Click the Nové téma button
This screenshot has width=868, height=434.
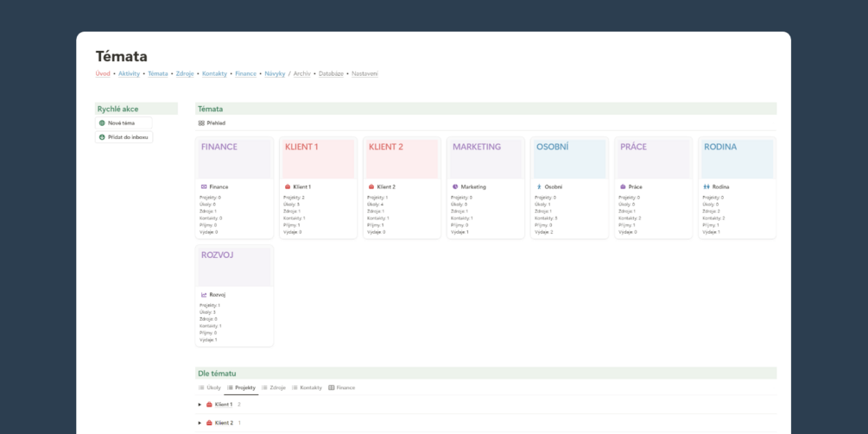click(124, 123)
